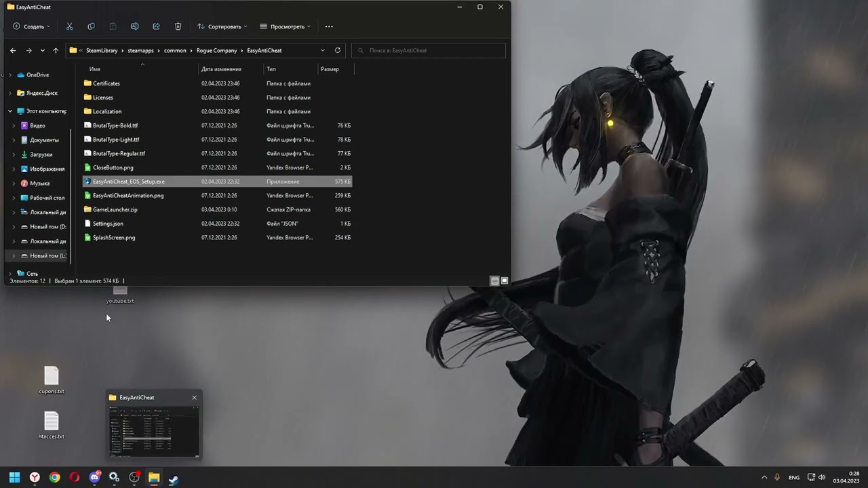Select Изображения in navigation pane
Screen dimensions: 868x488
tap(47, 169)
